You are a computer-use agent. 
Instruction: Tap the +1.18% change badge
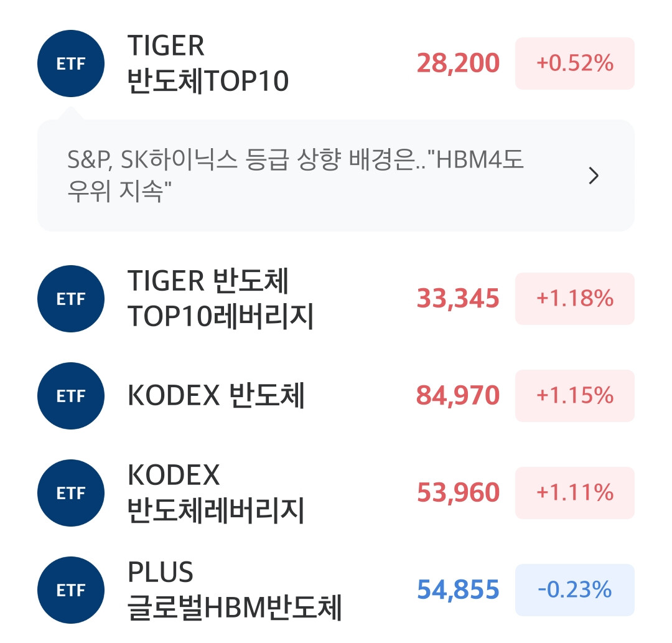575,299
